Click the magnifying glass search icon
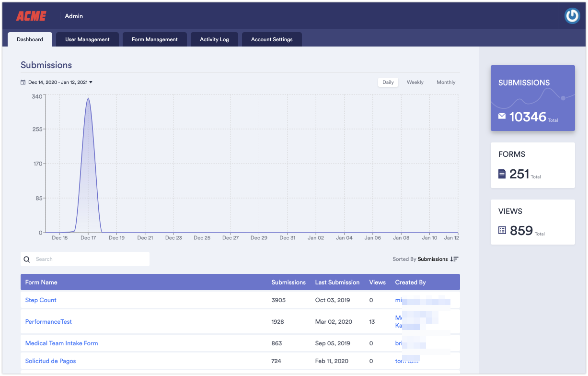Screen dimensions: 588x376 click(27, 259)
